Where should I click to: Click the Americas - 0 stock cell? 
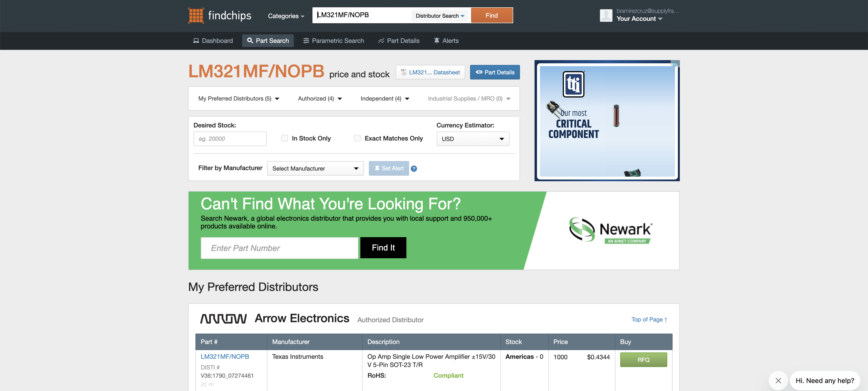(x=524, y=357)
